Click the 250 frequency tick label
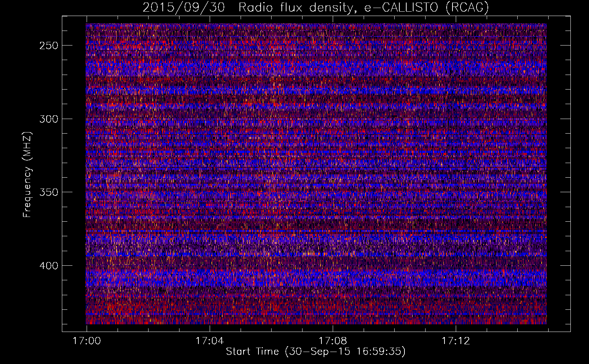Screen dimensions: 589x364 click(x=49, y=46)
